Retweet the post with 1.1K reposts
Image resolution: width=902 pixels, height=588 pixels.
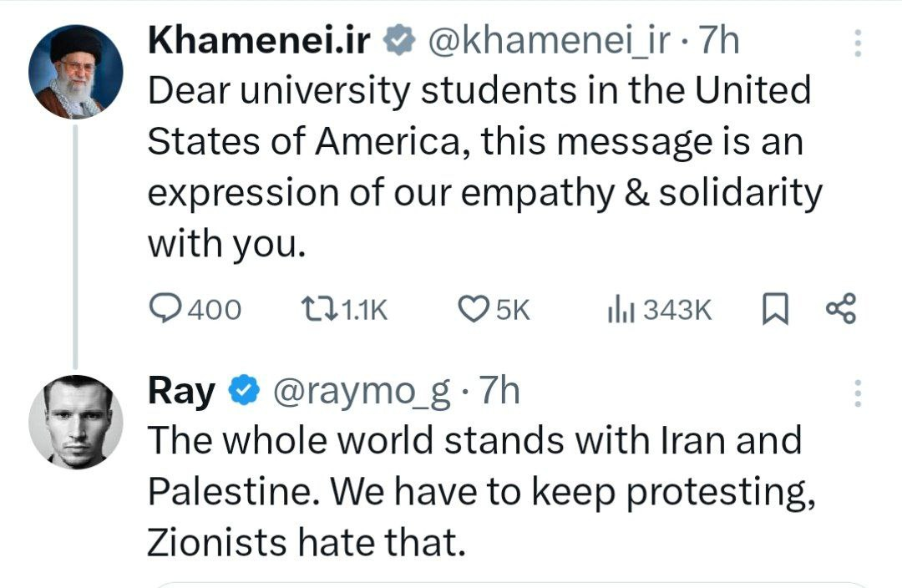[316, 310]
